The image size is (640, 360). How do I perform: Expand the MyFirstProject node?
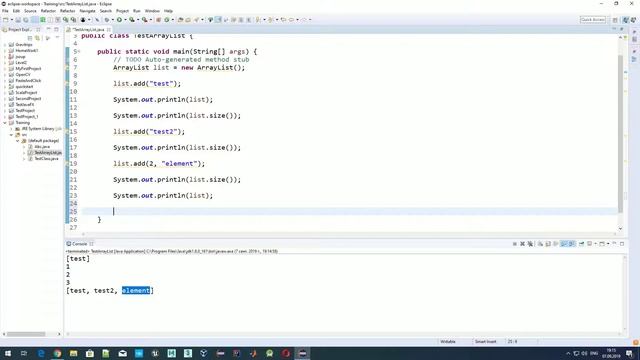pyautogui.click(x=5, y=69)
